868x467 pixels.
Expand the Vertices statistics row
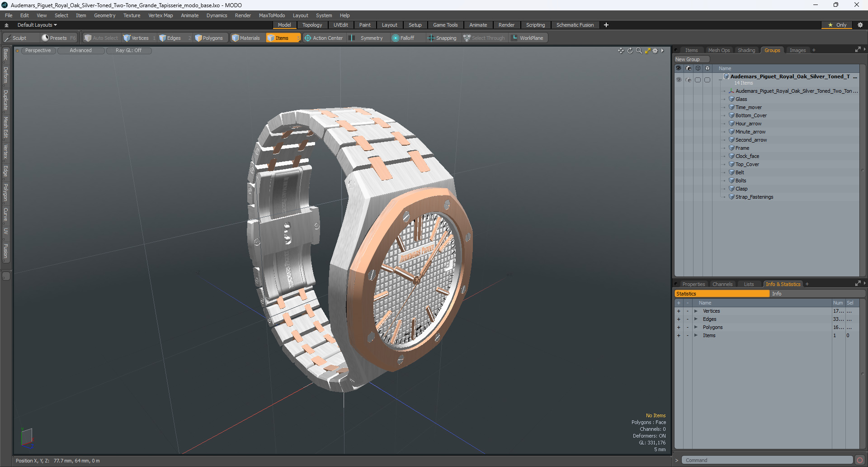click(x=696, y=311)
